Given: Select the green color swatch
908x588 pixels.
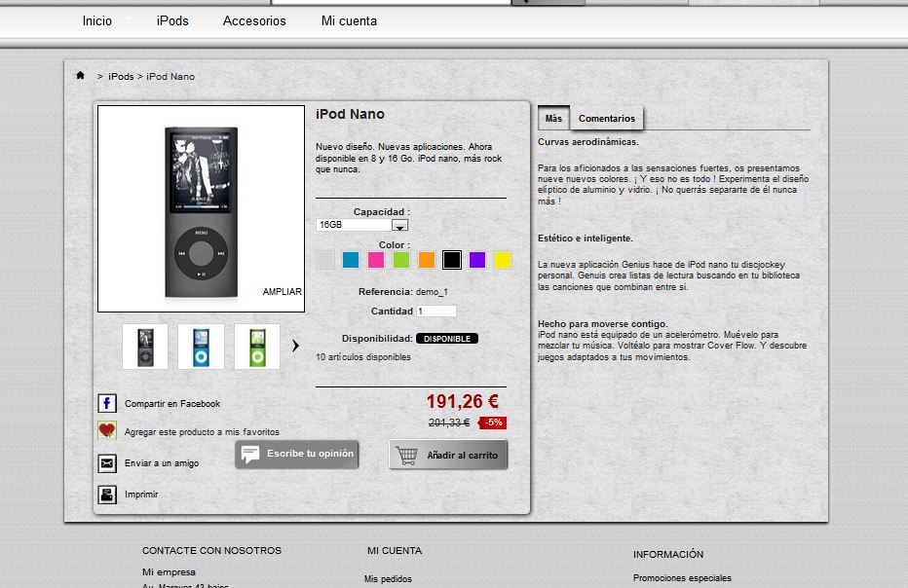Looking at the screenshot, I should pyautogui.click(x=401, y=260).
